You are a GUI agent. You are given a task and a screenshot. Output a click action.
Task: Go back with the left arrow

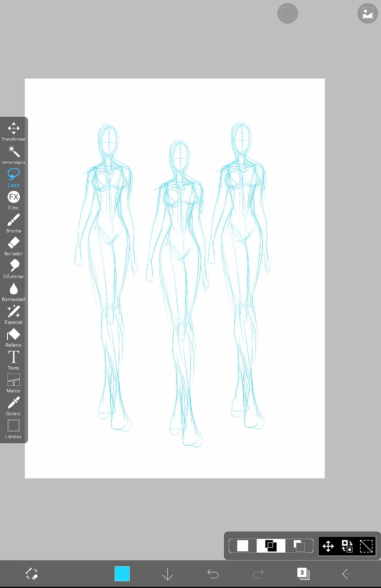(x=348, y=574)
